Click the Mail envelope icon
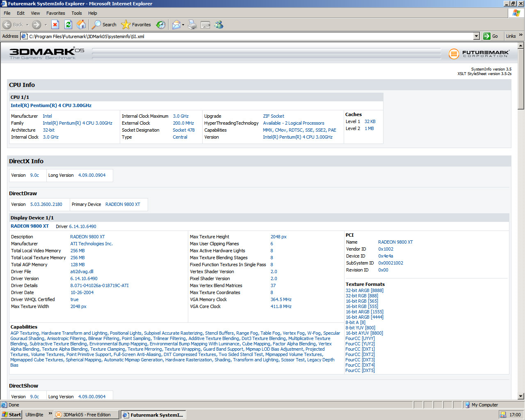The height and width of the screenshot is (420, 525). click(176, 25)
